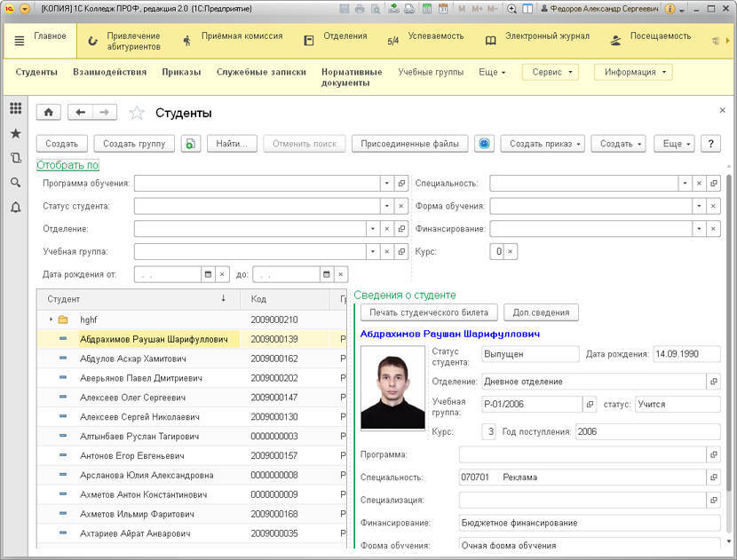Viewport: 737px width, 560px height.
Task: Click the blue round icon before Создать приказ
Action: 484,144
